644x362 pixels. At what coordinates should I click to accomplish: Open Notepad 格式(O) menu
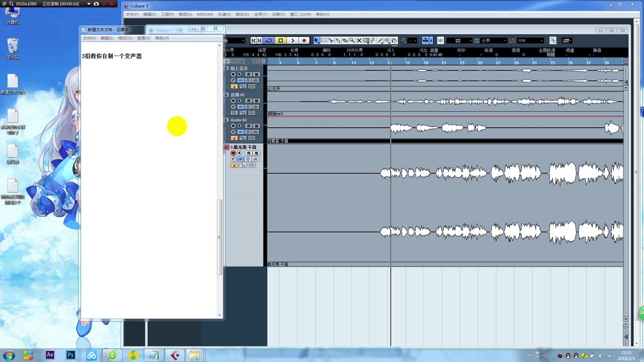tap(125, 38)
